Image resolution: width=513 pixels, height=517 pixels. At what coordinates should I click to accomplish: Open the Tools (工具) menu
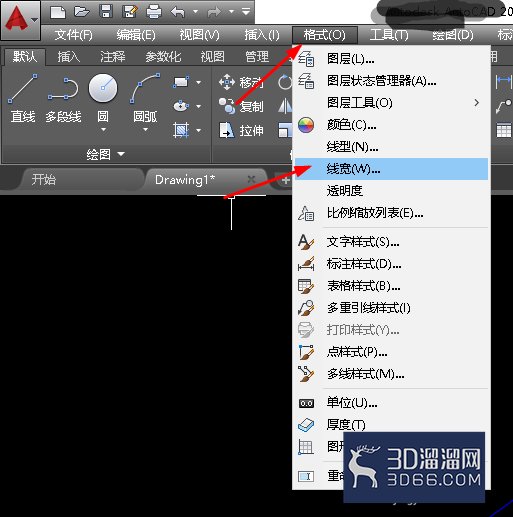point(389,35)
